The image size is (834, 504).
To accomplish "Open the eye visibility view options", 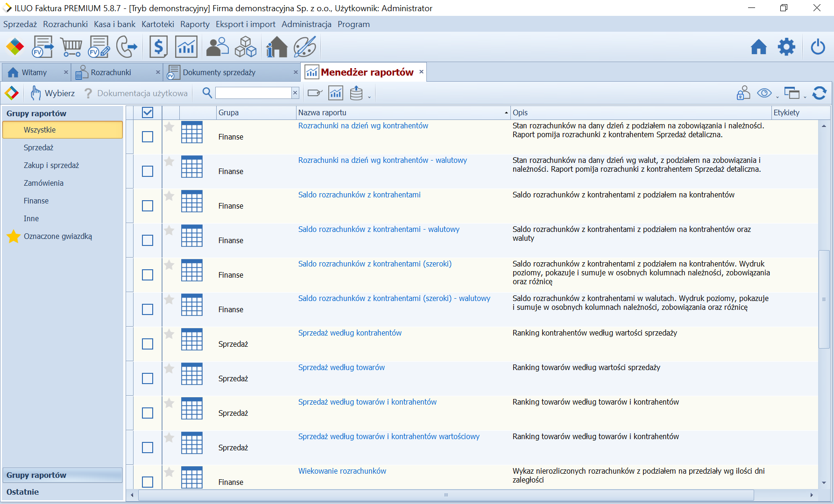I will click(x=764, y=93).
